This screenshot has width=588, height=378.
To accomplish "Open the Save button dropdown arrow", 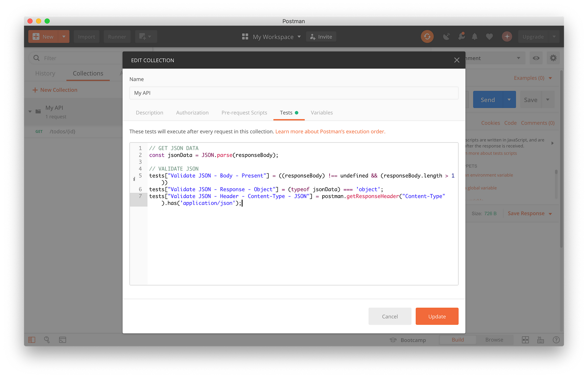I will (548, 100).
